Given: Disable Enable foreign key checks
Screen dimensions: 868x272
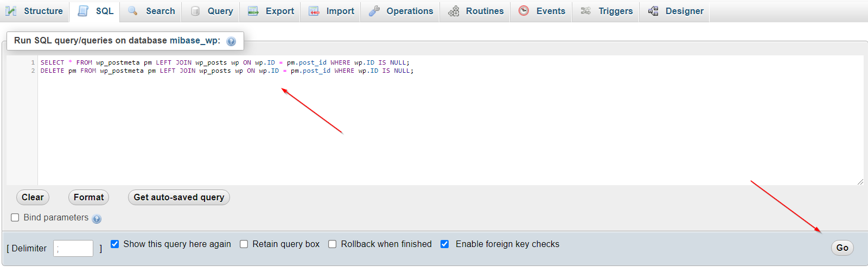Looking at the screenshot, I should point(445,244).
